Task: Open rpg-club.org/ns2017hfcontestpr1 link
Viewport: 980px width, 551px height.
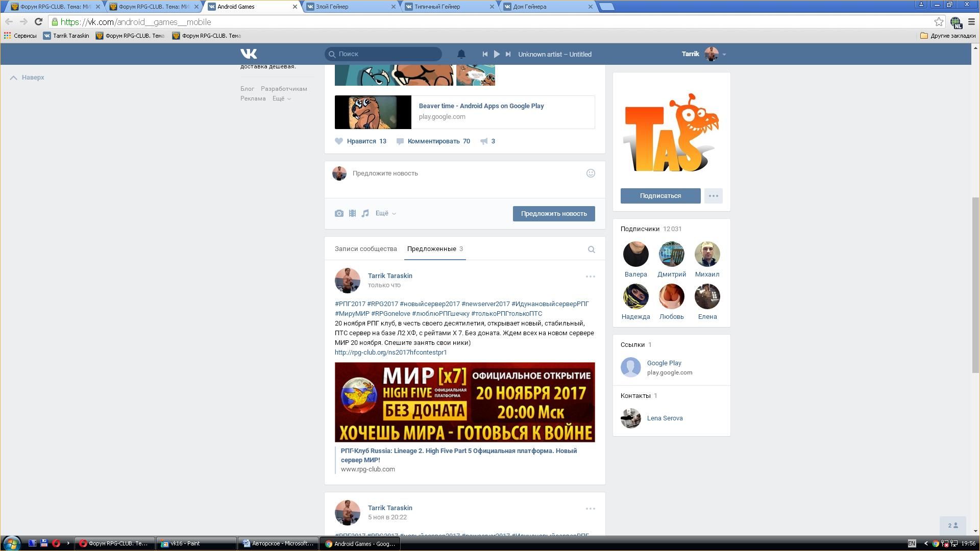Action: pyautogui.click(x=390, y=353)
